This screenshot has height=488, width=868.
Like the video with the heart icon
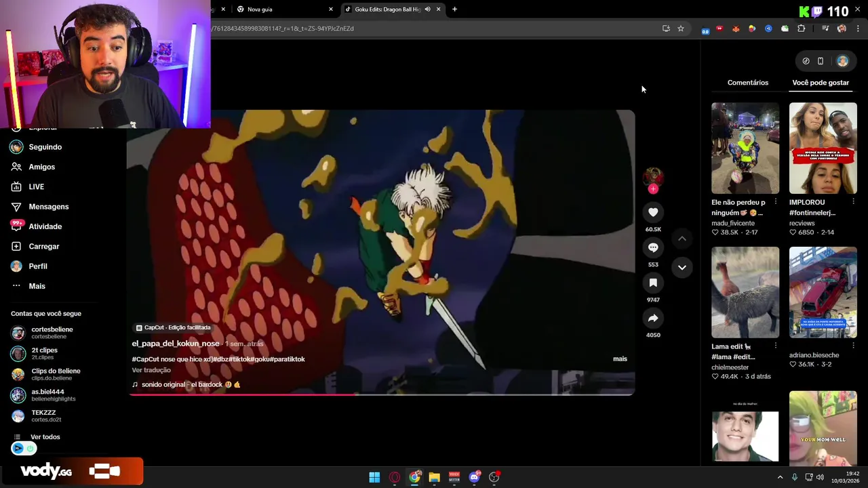pos(653,212)
